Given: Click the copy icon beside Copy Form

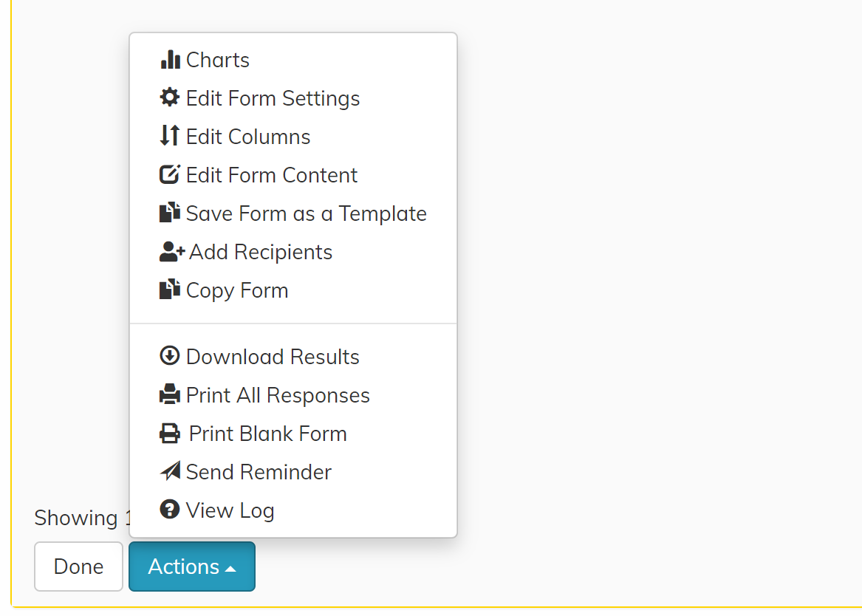Looking at the screenshot, I should (170, 290).
